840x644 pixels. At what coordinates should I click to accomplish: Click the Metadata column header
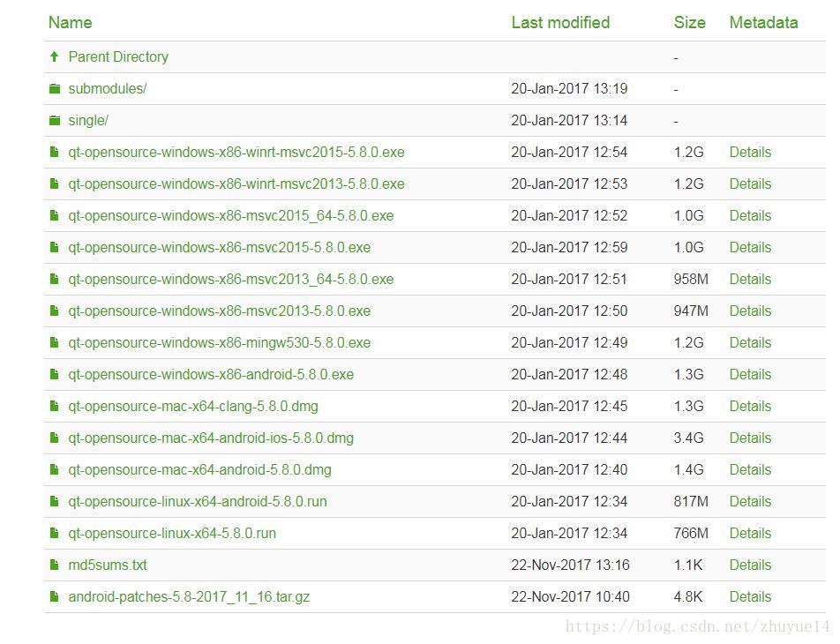764,23
